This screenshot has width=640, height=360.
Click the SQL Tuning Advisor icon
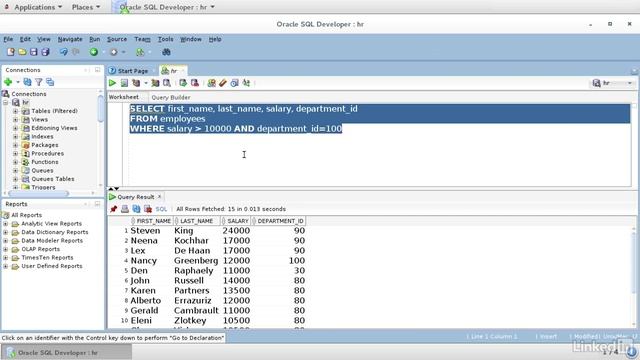tap(167, 83)
